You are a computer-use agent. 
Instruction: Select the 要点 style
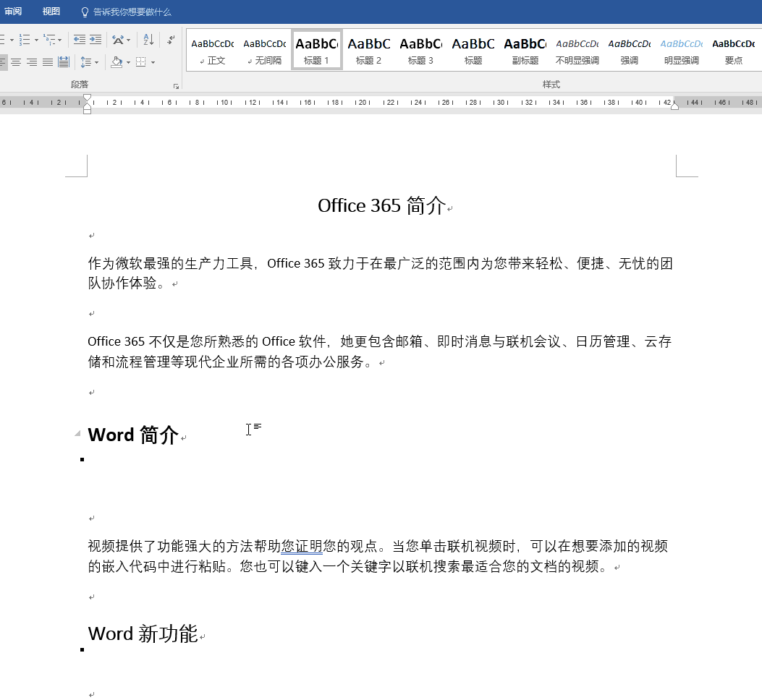733,51
